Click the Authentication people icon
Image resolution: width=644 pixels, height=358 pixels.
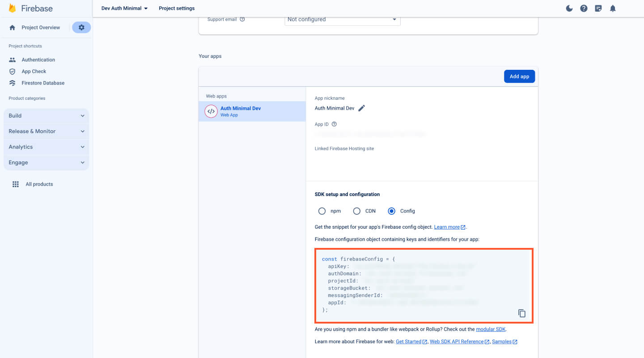coord(13,60)
